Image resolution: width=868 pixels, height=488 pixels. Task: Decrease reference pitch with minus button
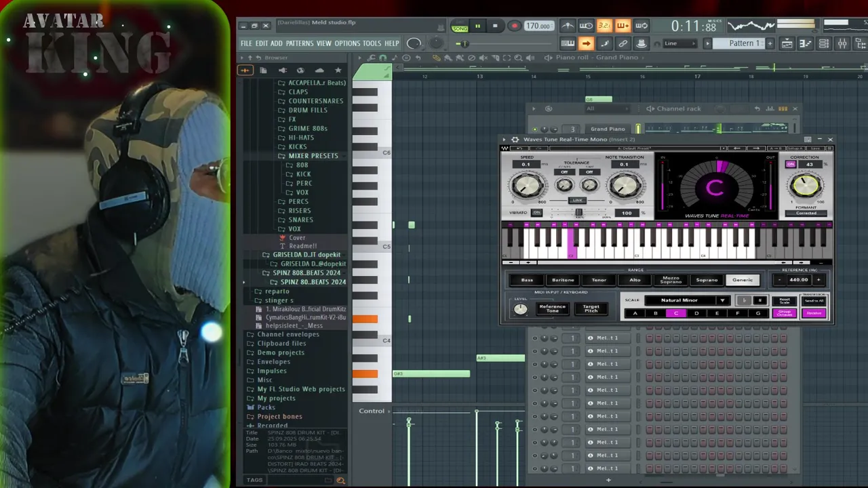(780, 280)
